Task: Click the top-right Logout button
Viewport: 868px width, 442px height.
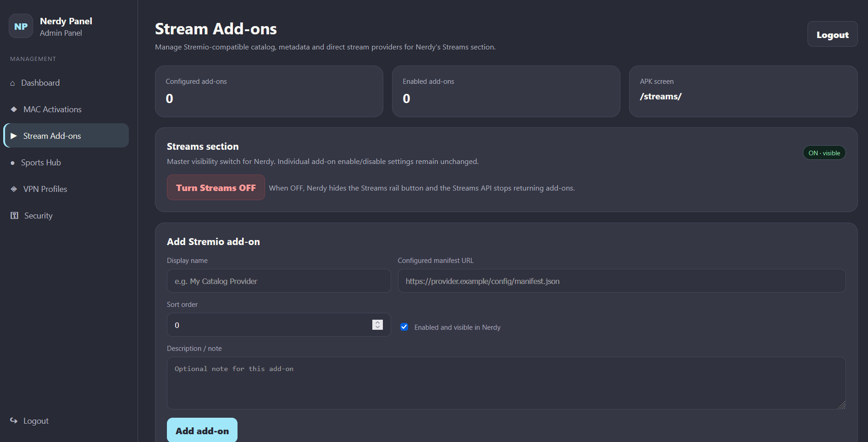Action: [x=832, y=34]
